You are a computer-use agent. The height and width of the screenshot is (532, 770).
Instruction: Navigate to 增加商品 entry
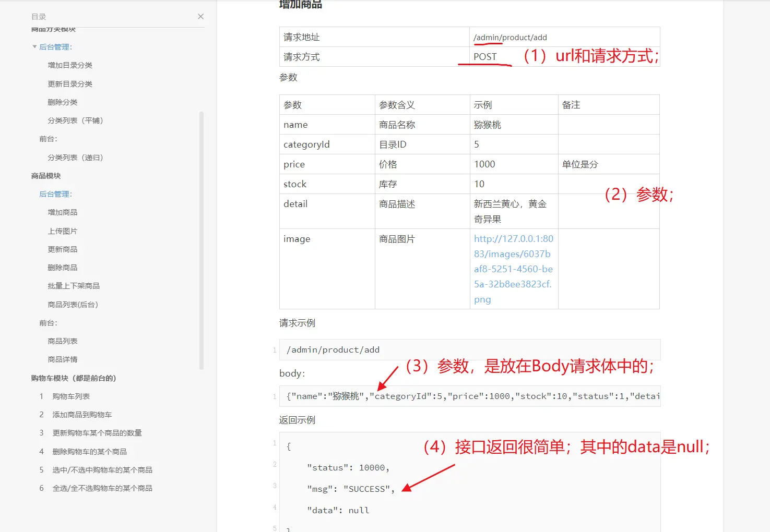coord(63,212)
